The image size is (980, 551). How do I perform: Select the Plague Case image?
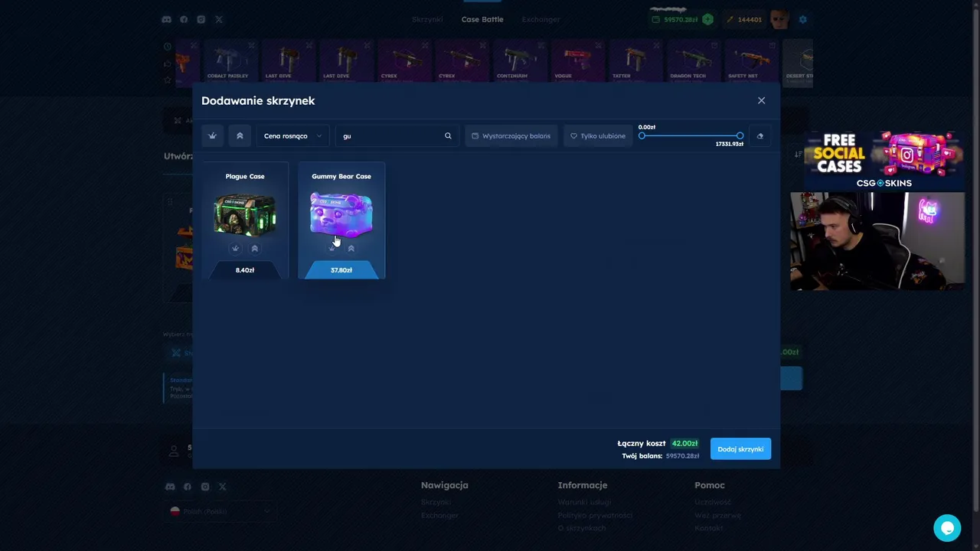point(245,214)
